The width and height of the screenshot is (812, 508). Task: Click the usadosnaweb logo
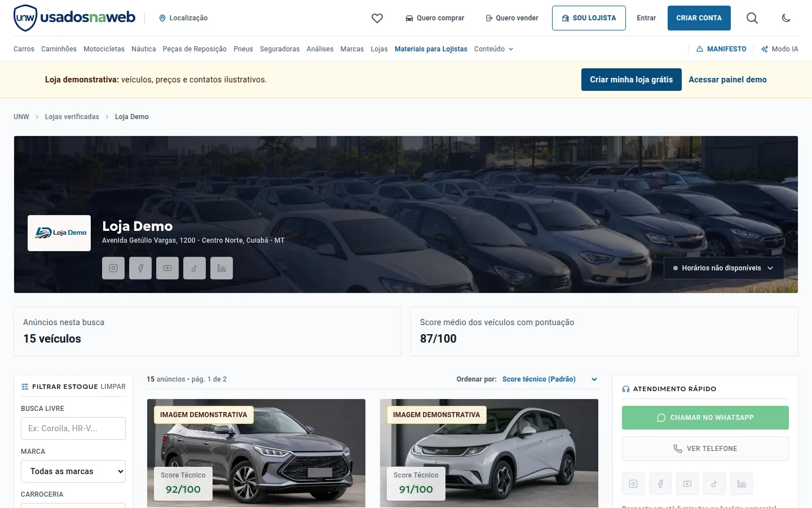coord(74,18)
